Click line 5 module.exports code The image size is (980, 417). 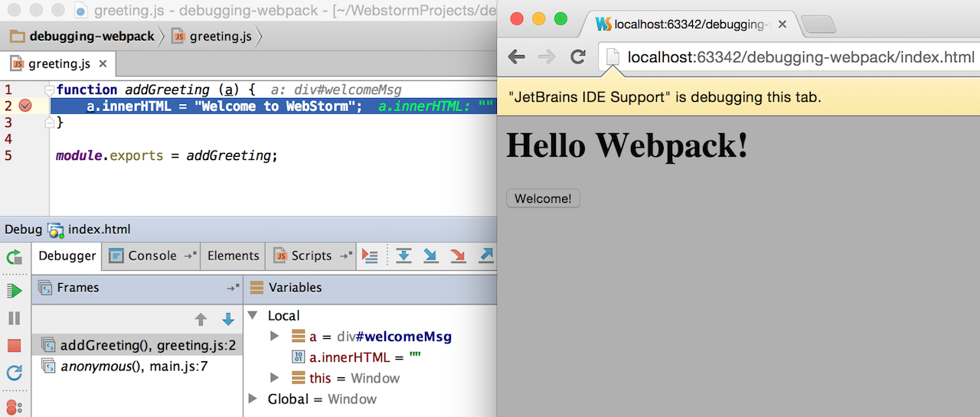coord(166,155)
